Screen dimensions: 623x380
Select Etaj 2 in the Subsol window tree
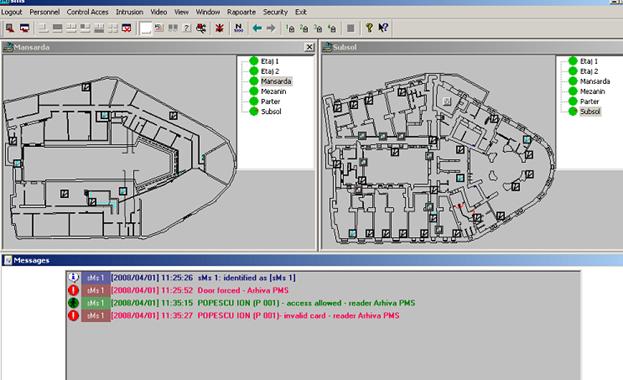(589, 71)
